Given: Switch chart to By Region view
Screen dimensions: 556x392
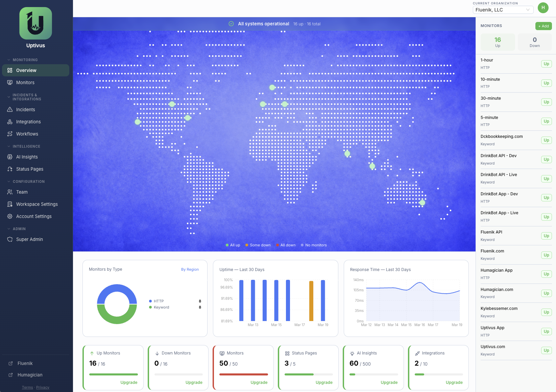Looking at the screenshot, I should coord(190,269).
